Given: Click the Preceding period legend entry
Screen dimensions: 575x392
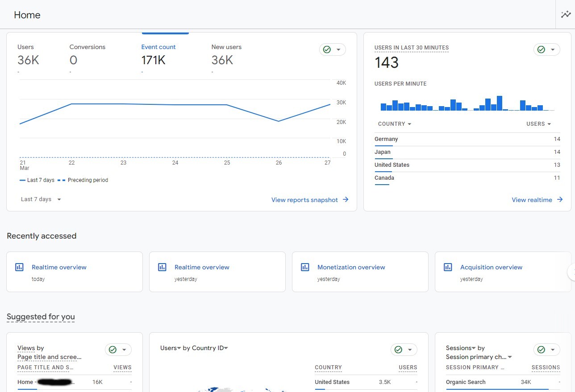Looking at the screenshot, I should tap(83, 180).
